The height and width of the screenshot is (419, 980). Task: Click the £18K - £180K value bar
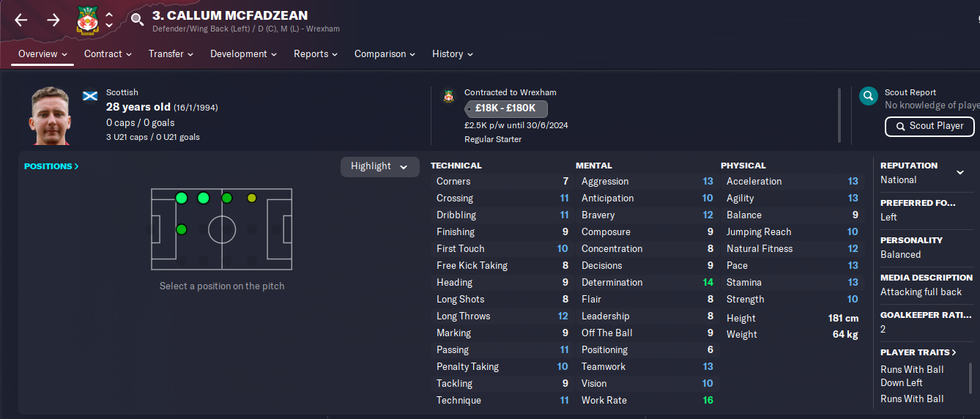pyautogui.click(x=506, y=108)
